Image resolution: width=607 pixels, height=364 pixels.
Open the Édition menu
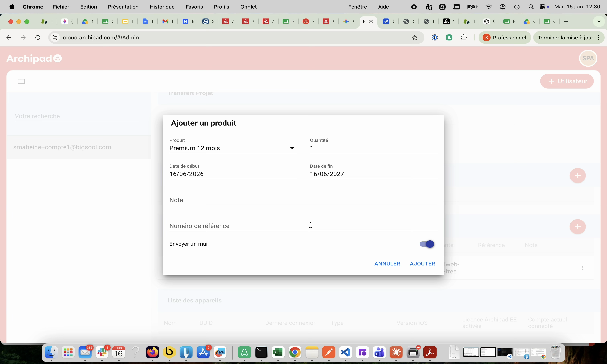coord(89,7)
